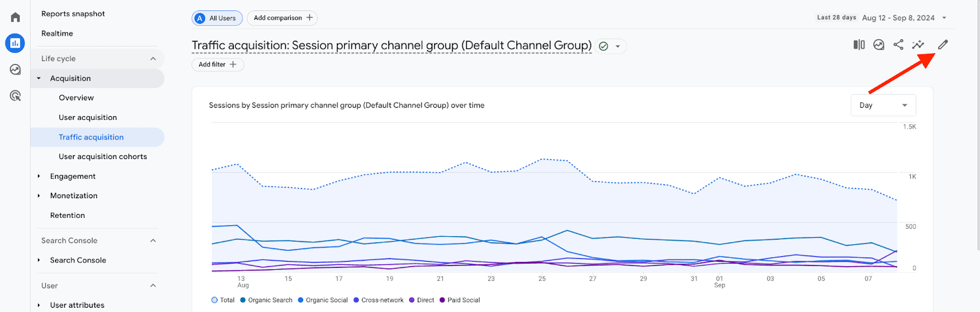Click the Add comparison button

pos(282,18)
